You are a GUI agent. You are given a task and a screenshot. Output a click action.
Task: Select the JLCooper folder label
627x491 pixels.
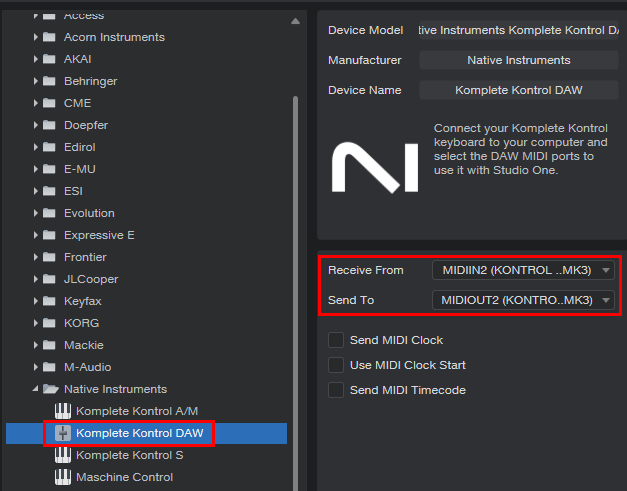coord(91,279)
